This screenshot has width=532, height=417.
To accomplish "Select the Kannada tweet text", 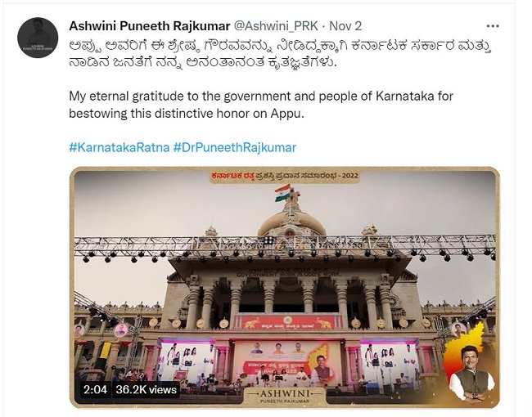I will (280, 54).
